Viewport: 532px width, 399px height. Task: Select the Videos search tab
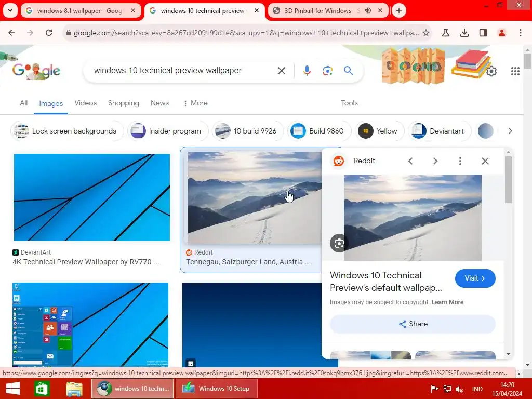86,103
